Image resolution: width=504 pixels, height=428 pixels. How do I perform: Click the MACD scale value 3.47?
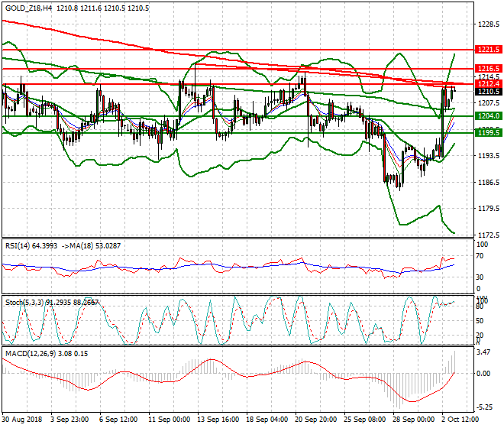point(483,352)
